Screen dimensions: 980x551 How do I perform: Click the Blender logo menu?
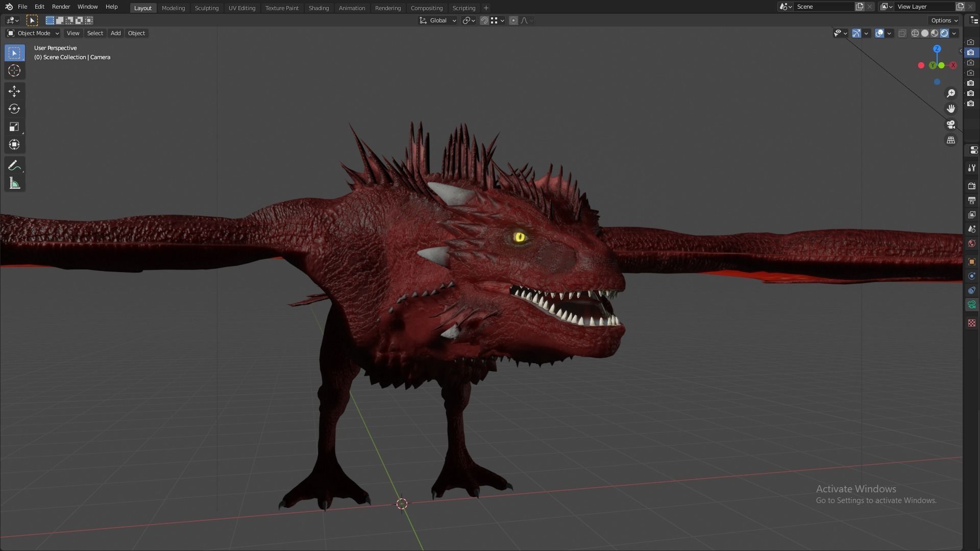[9, 7]
